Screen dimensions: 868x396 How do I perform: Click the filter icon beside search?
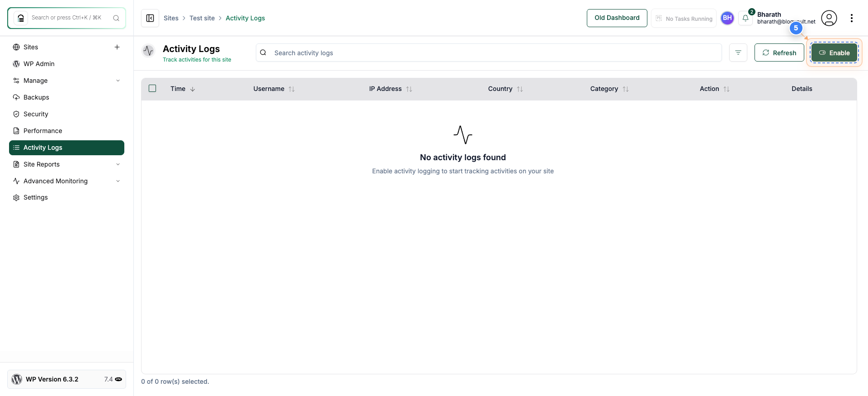(738, 53)
